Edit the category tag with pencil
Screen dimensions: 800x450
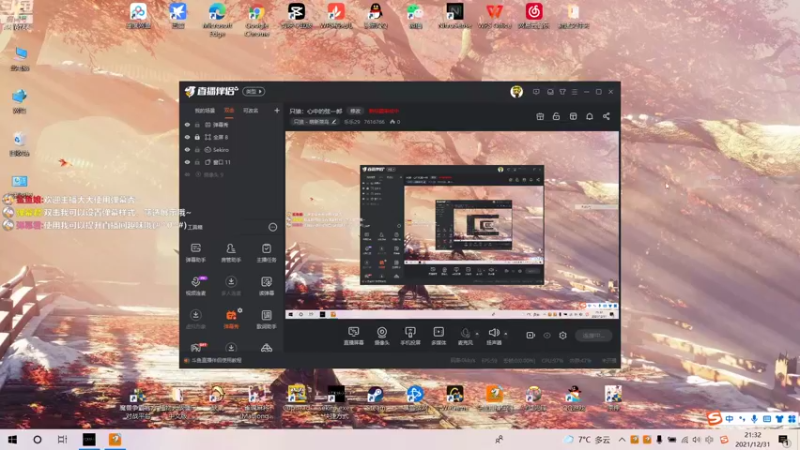[315, 122]
